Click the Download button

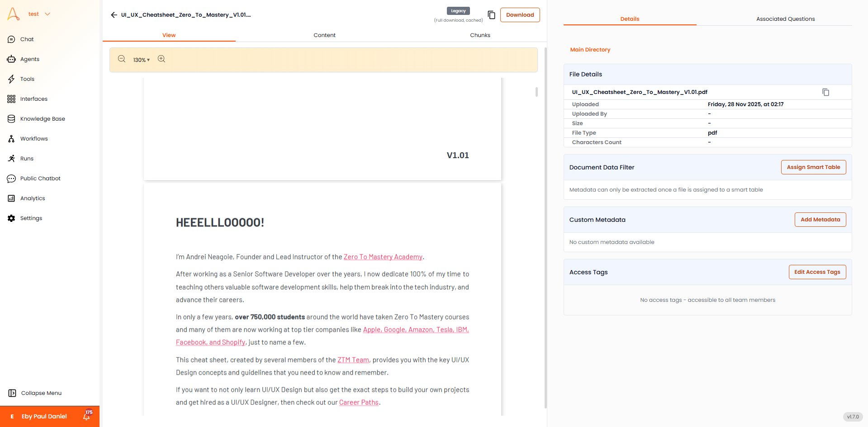(x=520, y=15)
